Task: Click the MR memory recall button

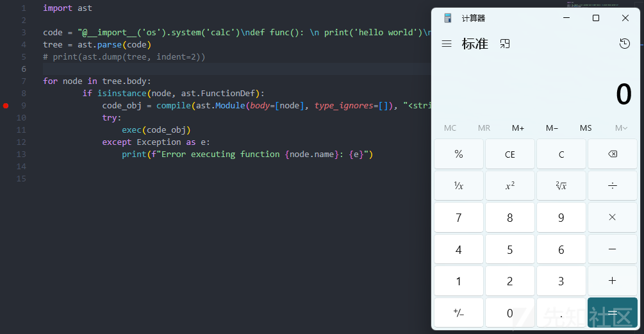Action: [x=484, y=128]
